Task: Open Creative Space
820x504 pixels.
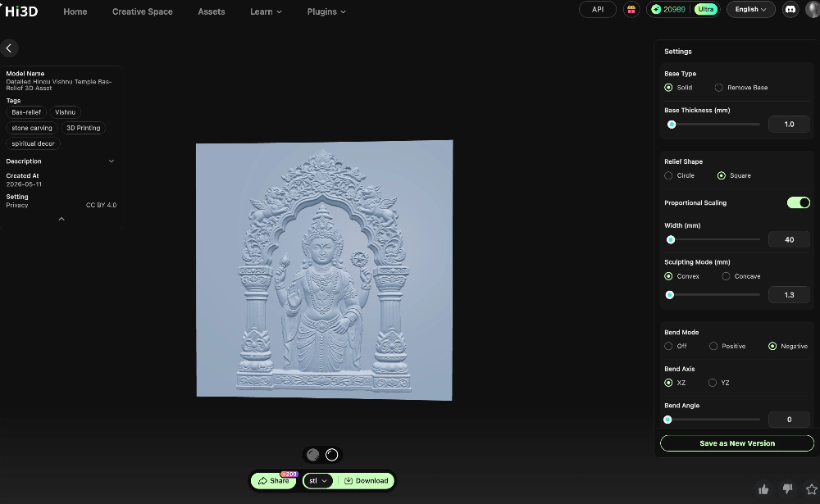Action: tap(142, 11)
